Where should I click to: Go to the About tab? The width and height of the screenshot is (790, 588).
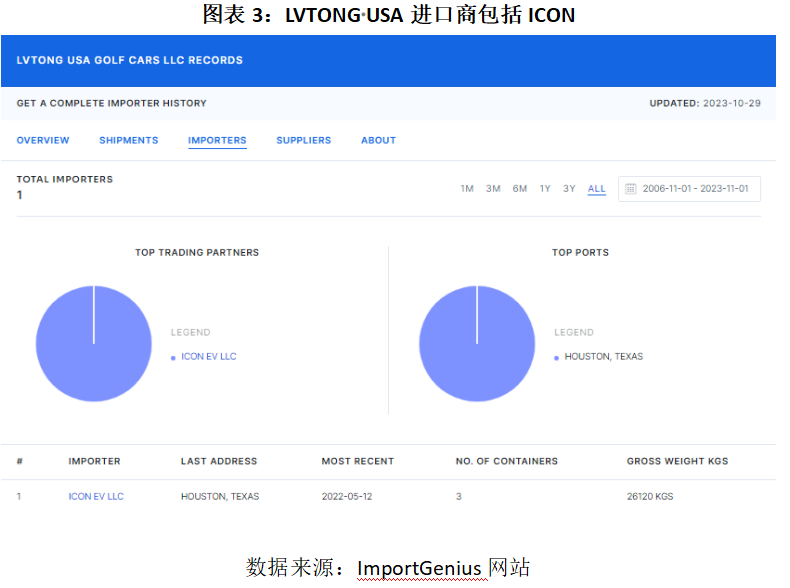point(378,140)
